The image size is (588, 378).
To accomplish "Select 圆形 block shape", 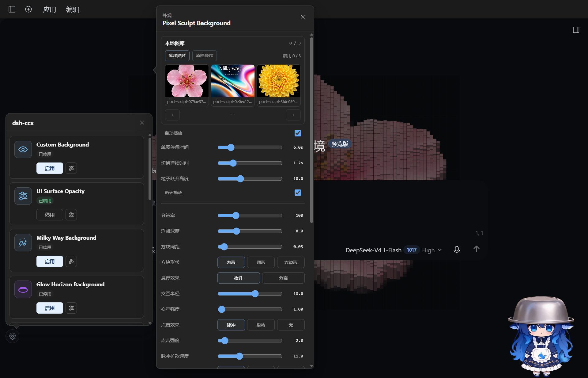I will 261,262.
